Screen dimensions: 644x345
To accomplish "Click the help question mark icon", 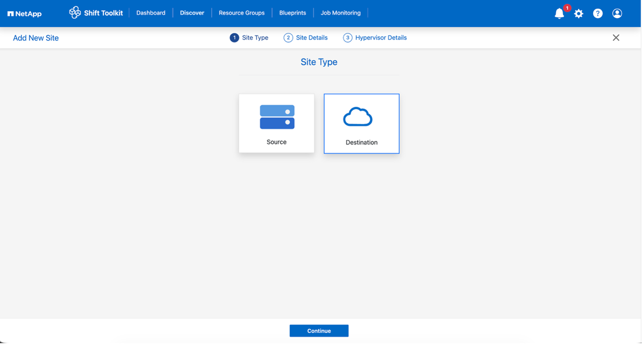I will pos(597,13).
